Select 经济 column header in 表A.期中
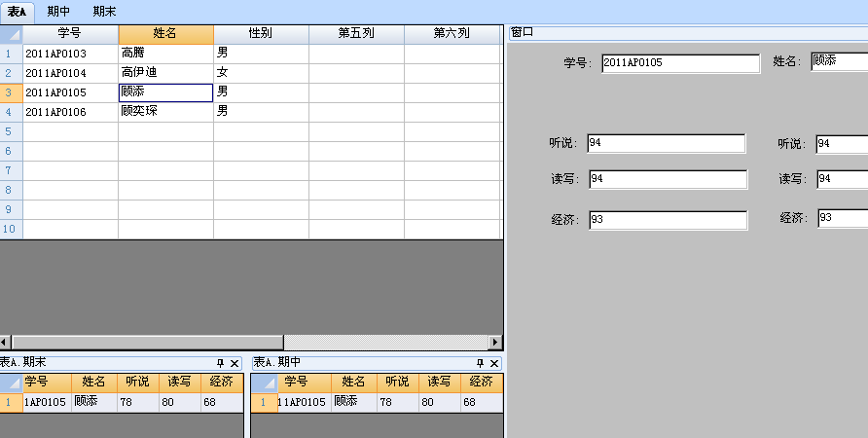Viewport: 868px width, 438px height. click(482, 383)
